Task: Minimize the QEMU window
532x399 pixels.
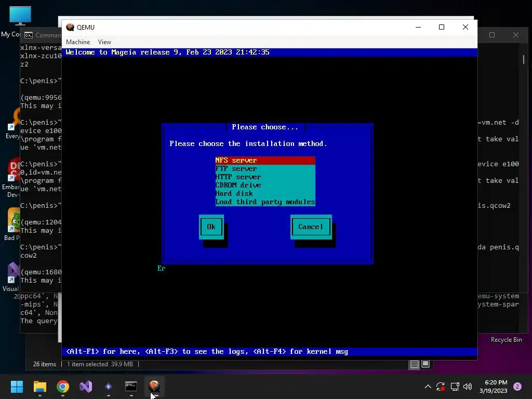Action: (x=418, y=27)
